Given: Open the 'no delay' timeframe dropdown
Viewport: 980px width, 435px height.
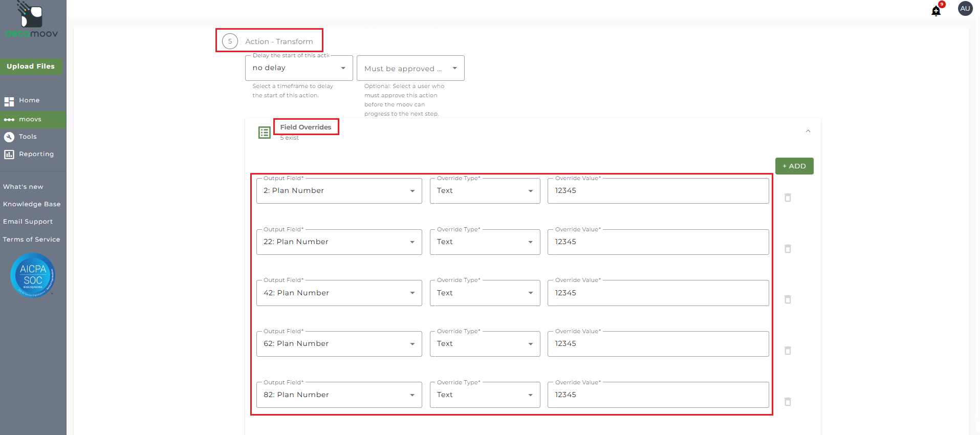Looking at the screenshot, I should (x=299, y=68).
